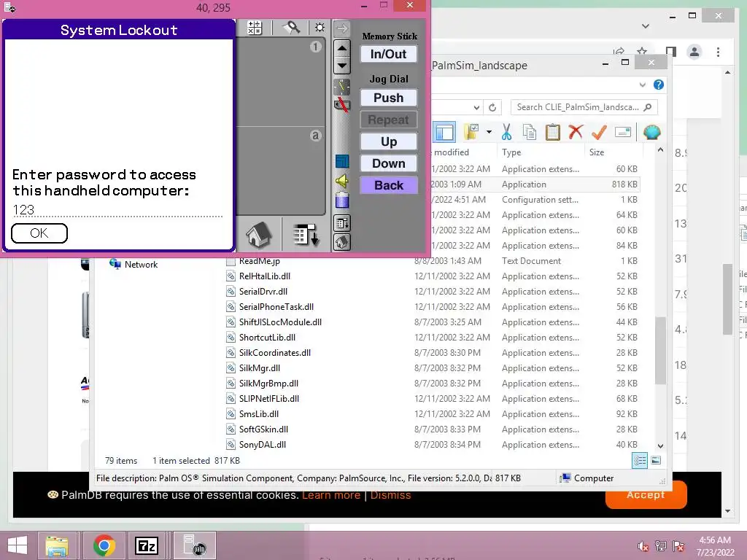Click Jog Dial Push button
Screen dimensions: 747x560
(389, 98)
